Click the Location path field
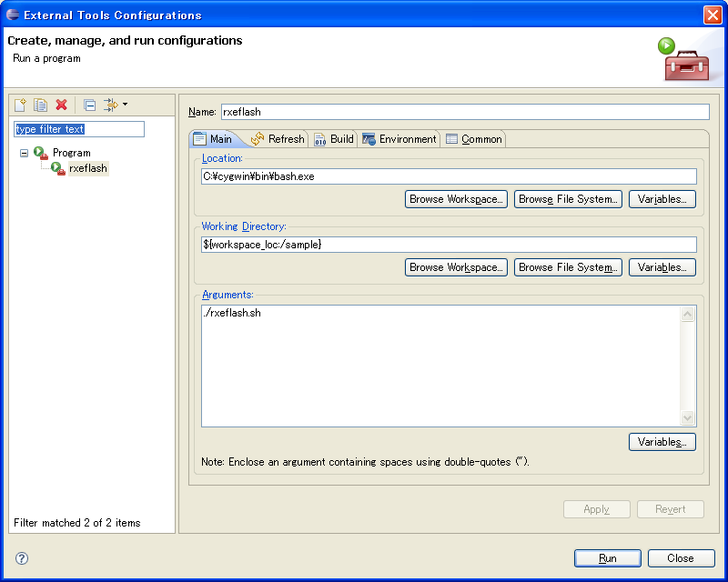Image resolution: width=728 pixels, height=582 pixels. click(x=449, y=176)
